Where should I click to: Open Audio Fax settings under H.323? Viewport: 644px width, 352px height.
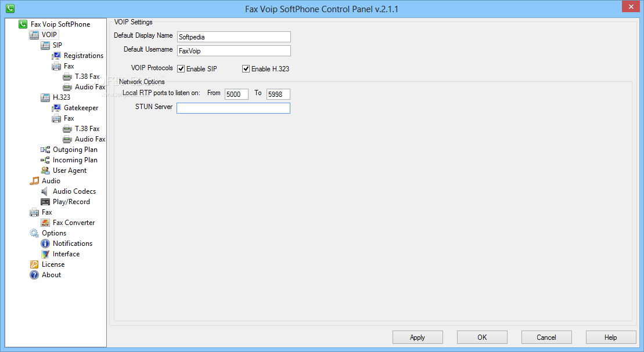click(x=90, y=140)
